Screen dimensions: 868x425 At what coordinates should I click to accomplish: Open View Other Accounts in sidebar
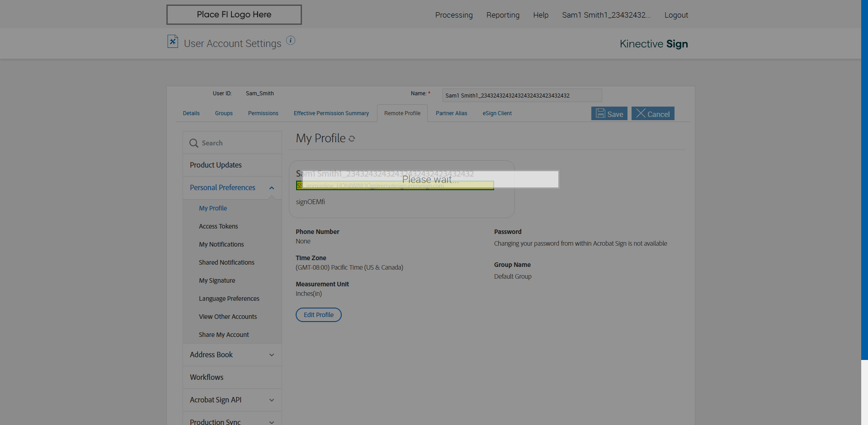point(228,317)
